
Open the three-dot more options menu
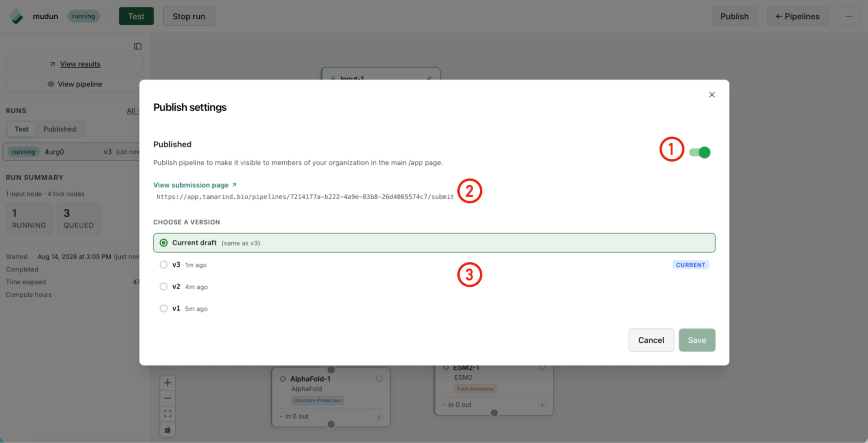848,16
